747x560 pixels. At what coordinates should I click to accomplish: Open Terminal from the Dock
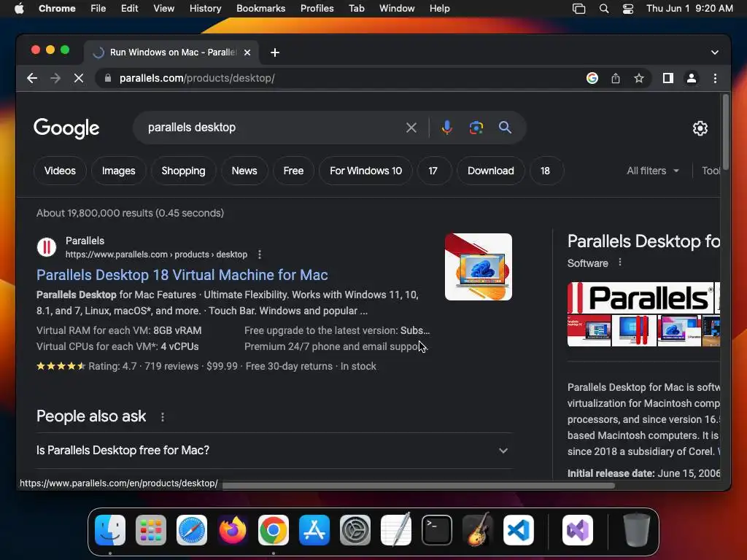(x=437, y=530)
